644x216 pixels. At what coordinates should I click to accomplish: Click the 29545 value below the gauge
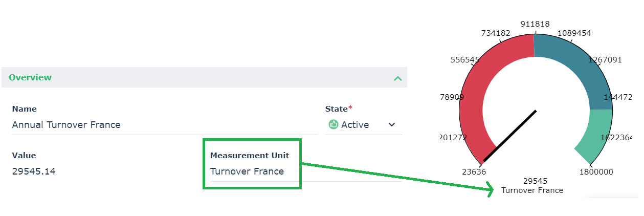coord(536,181)
